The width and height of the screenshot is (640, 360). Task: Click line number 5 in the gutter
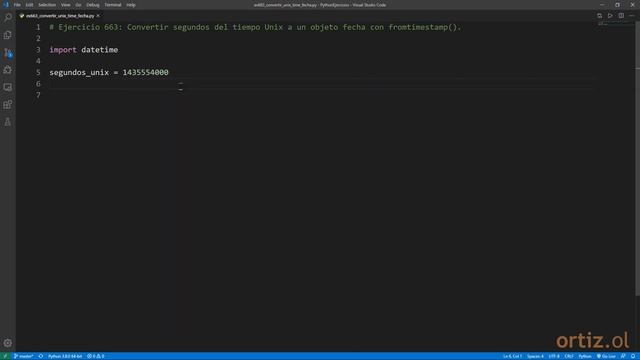(38, 72)
